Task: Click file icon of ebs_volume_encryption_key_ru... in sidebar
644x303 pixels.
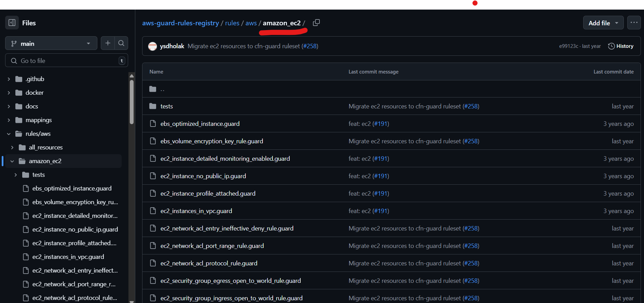Action: tap(26, 202)
